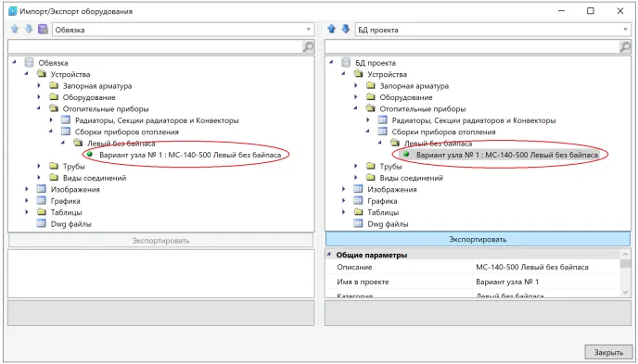
Task: Click the Таблицы folder icon in left tree
Action: pos(41,212)
